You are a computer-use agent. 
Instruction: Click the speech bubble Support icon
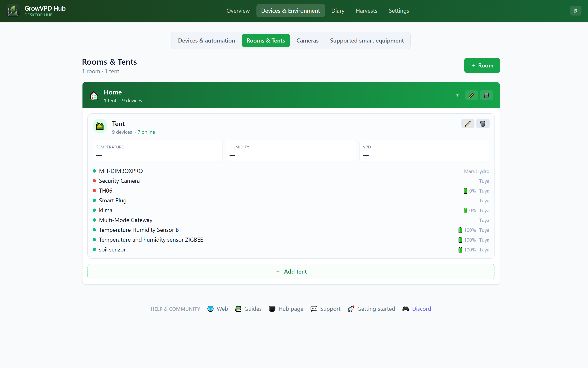(314, 309)
